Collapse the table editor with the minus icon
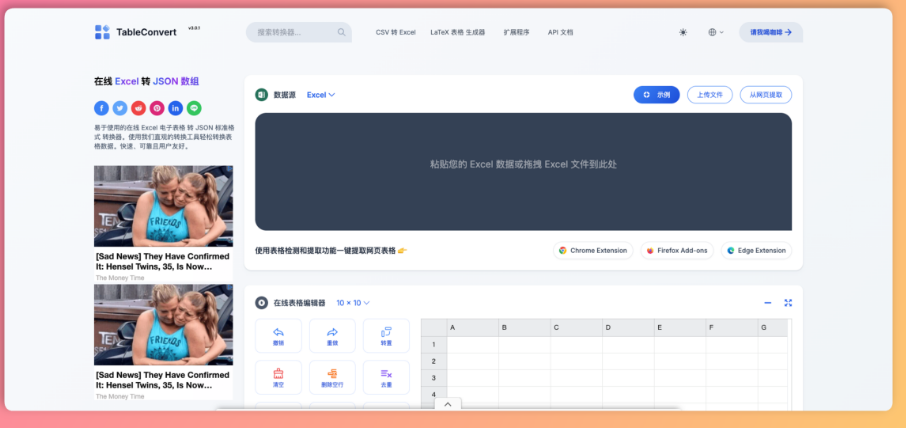906x428 pixels. (768, 303)
